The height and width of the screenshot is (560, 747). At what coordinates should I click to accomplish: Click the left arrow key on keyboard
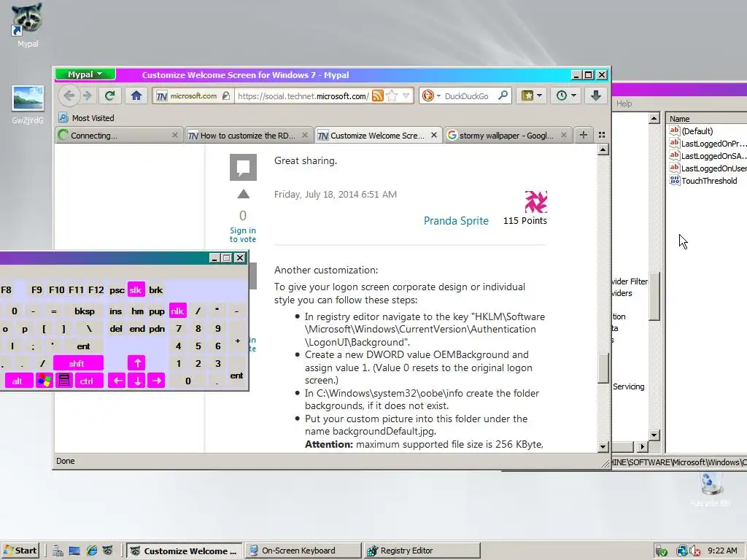117,381
